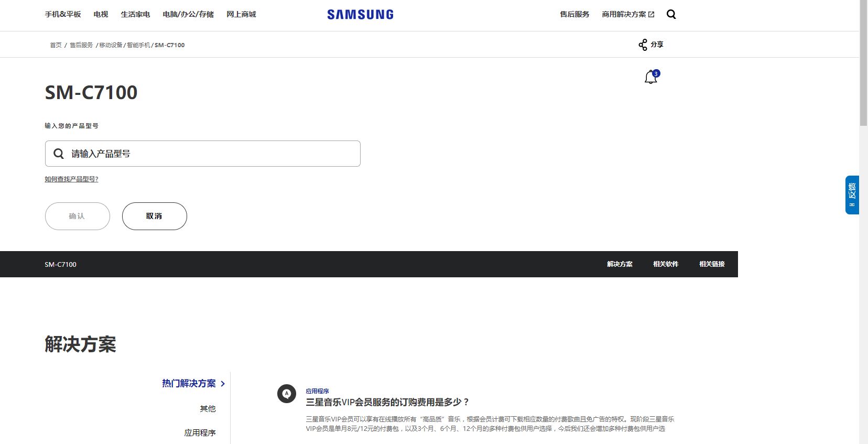This screenshot has height=444, width=868.
Task: Open the 电视 navigation menu
Action: tap(101, 14)
